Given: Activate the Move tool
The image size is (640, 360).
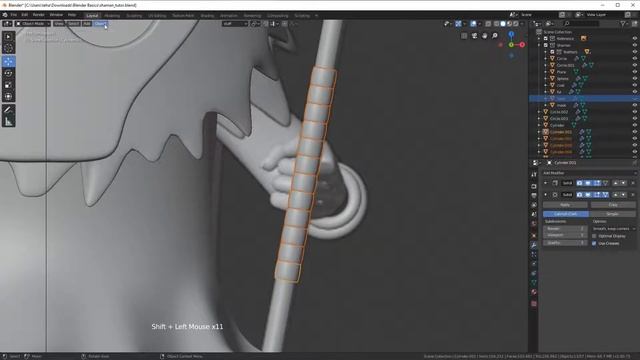Looking at the screenshot, I should click(8, 62).
